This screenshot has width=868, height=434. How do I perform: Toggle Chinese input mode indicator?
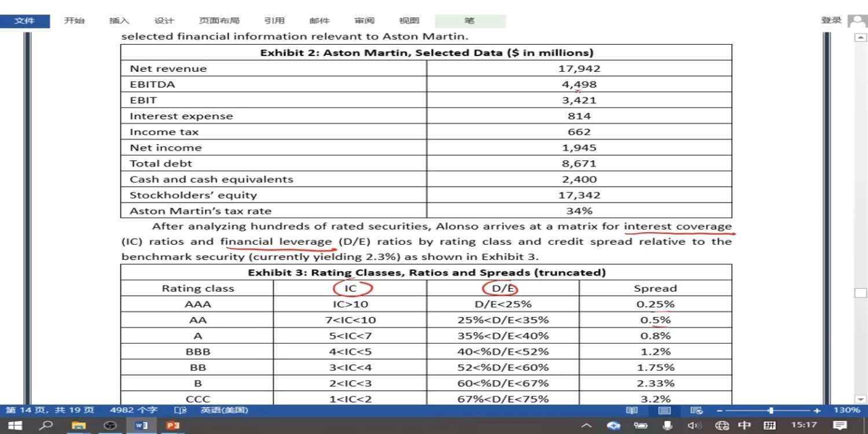[x=745, y=425]
